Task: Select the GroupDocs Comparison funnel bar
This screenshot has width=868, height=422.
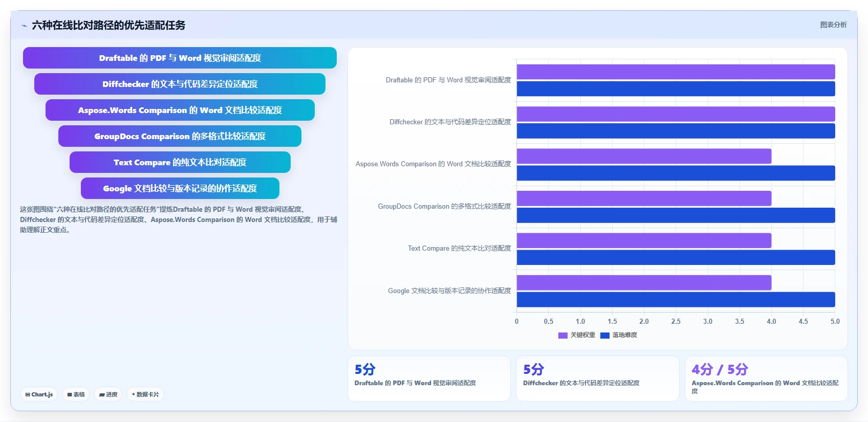Action: (x=180, y=136)
